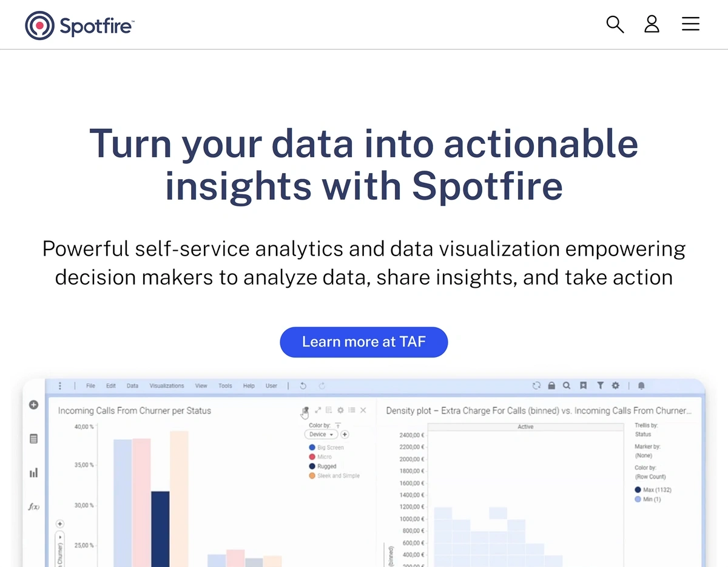This screenshot has width=728, height=567.
Task: Click the Spotfire logo
Action: [79, 25]
